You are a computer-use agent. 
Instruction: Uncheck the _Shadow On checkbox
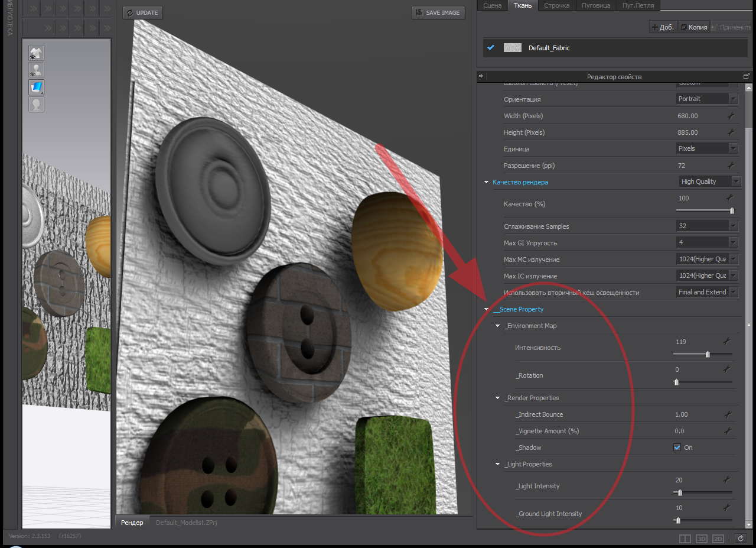click(x=677, y=448)
